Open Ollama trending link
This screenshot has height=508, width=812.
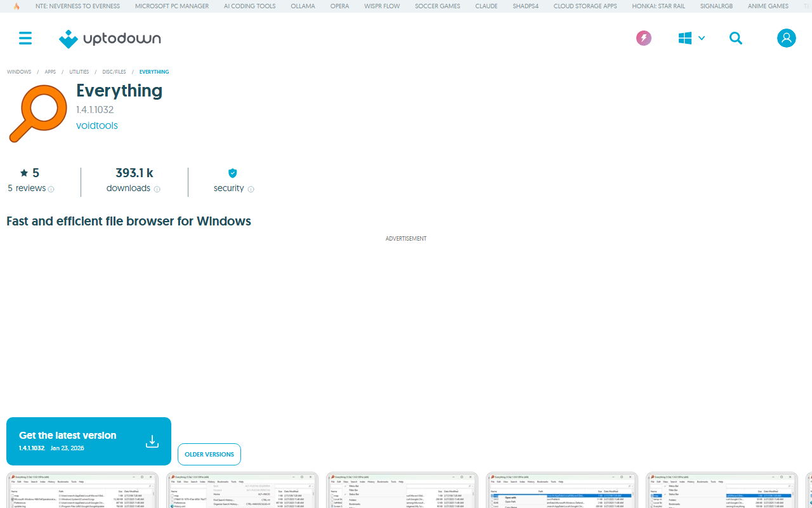[303, 6]
